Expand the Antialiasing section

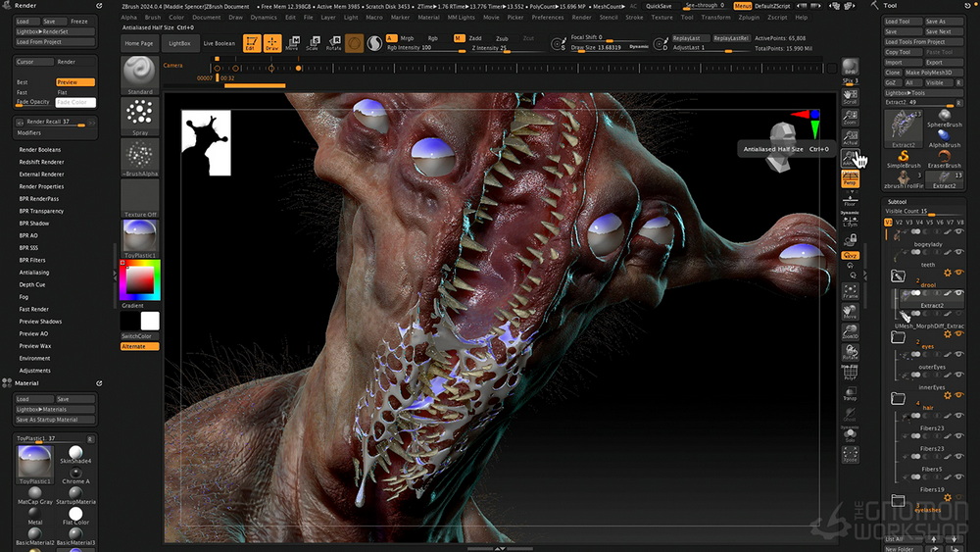coord(33,273)
